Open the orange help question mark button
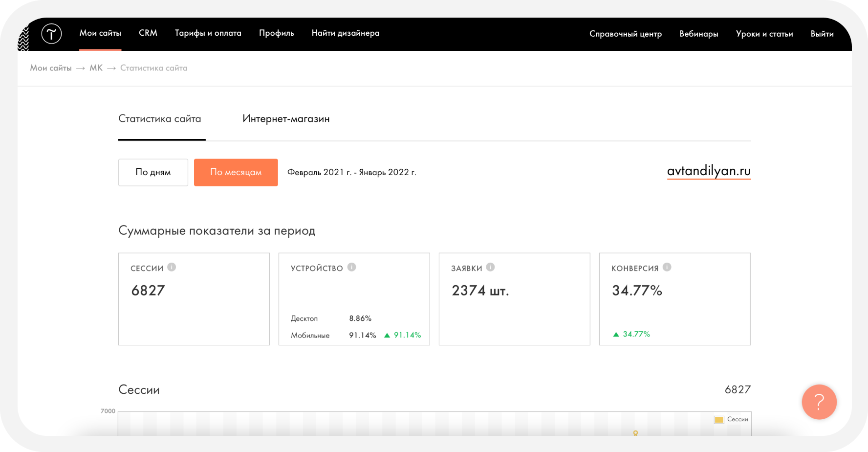Image resolution: width=868 pixels, height=452 pixels. [x=819, y=402]
